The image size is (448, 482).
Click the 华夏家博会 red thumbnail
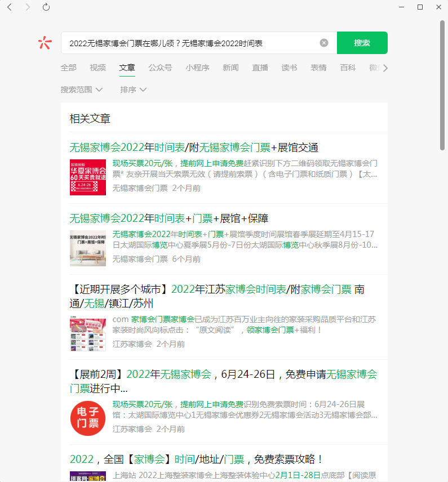pos(88,177)
